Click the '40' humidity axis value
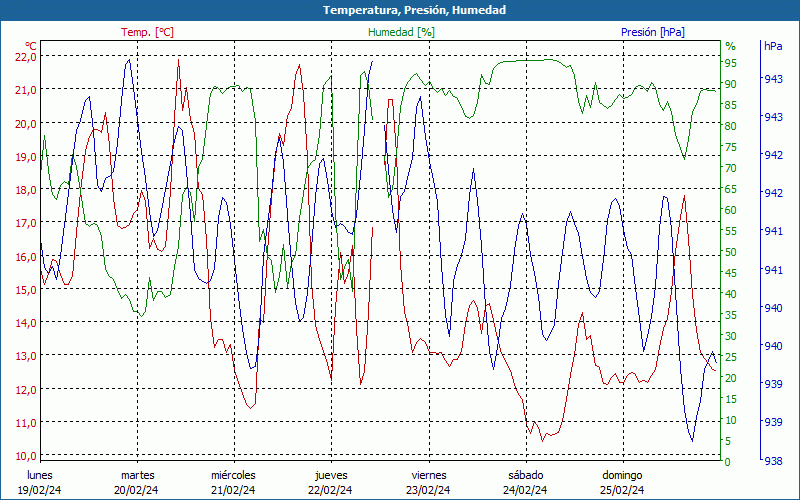 [731, 294]
